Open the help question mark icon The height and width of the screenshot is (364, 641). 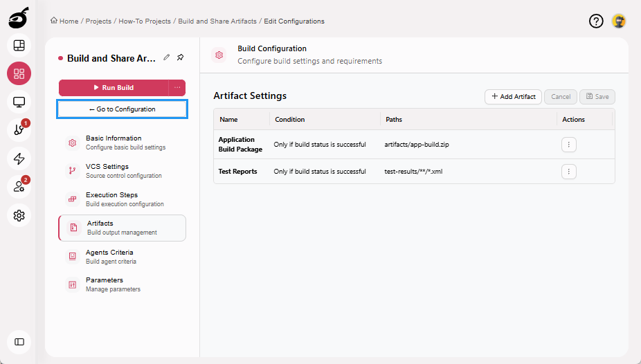click(x=596, y=21)
